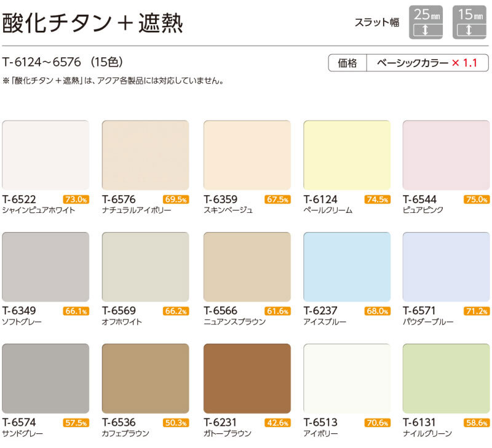Choose the T-6513 Ivory swatch

[x=347, y=378]
